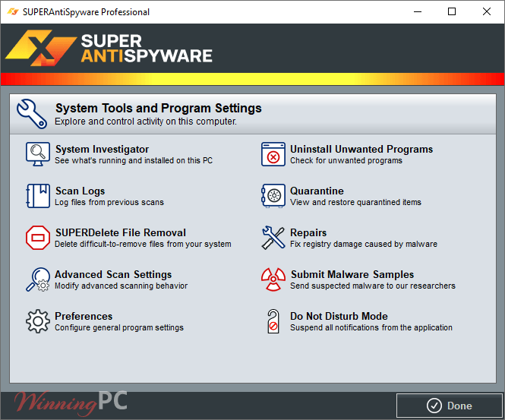This screenshot has width=505, height=420.
Task: Click the Done button
Action: 450,406
